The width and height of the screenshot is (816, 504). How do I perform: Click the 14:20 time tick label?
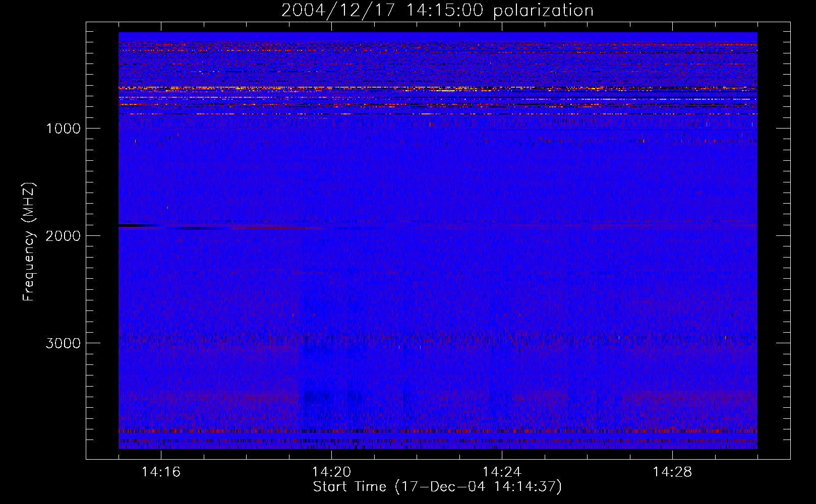331,472
